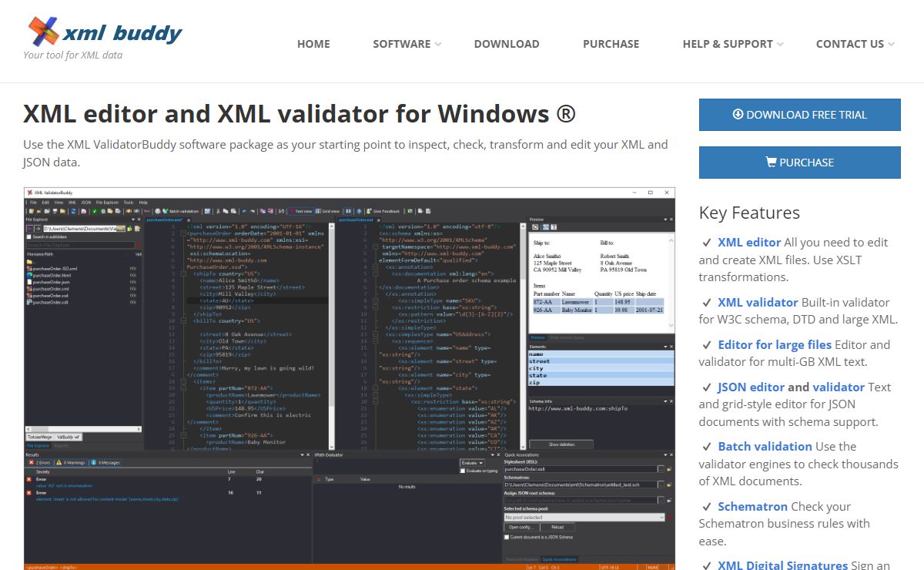Image resolution: width=924 pixels, height=570 pixels.
Task: Switch to Text view in the toolbar
Action: click(x=300, y=210)
